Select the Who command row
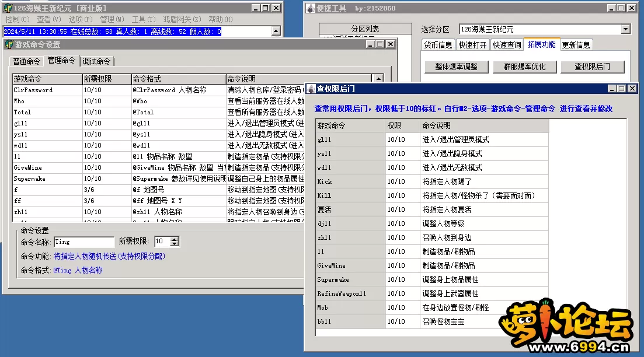The height and width of the screenshot is (357, 644). 159,101
